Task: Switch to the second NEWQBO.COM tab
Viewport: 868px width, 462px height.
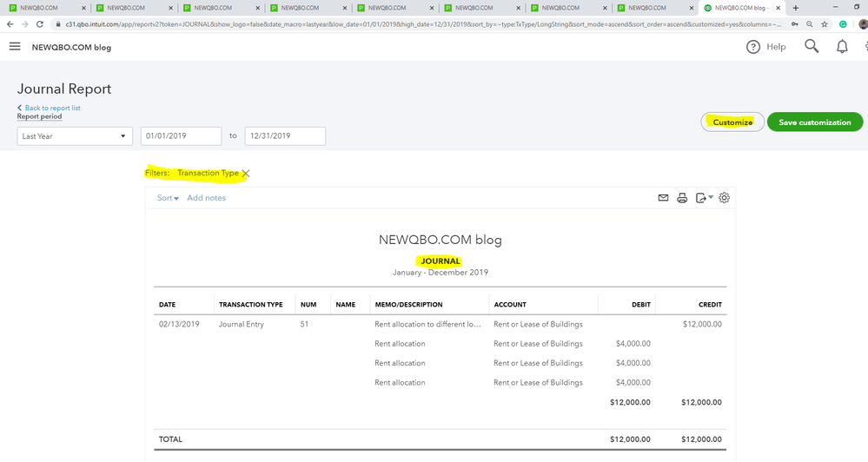Action: (133, 8)
